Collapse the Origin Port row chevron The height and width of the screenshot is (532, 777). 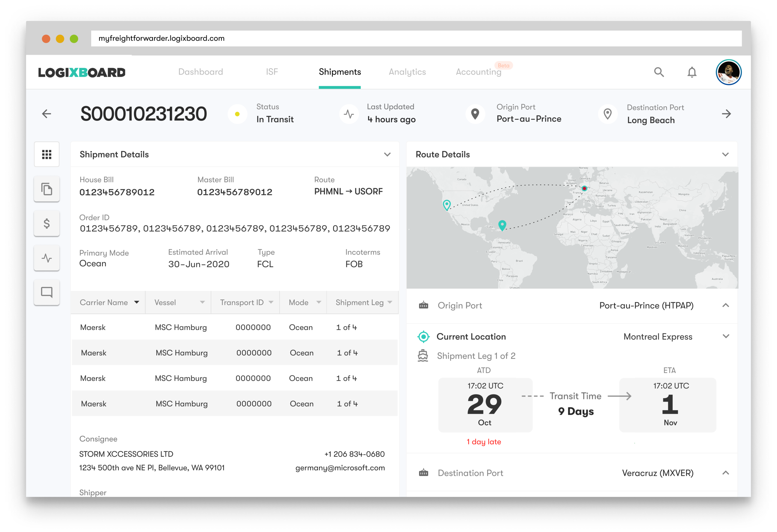pyautogui.click(x=725, y=305)
